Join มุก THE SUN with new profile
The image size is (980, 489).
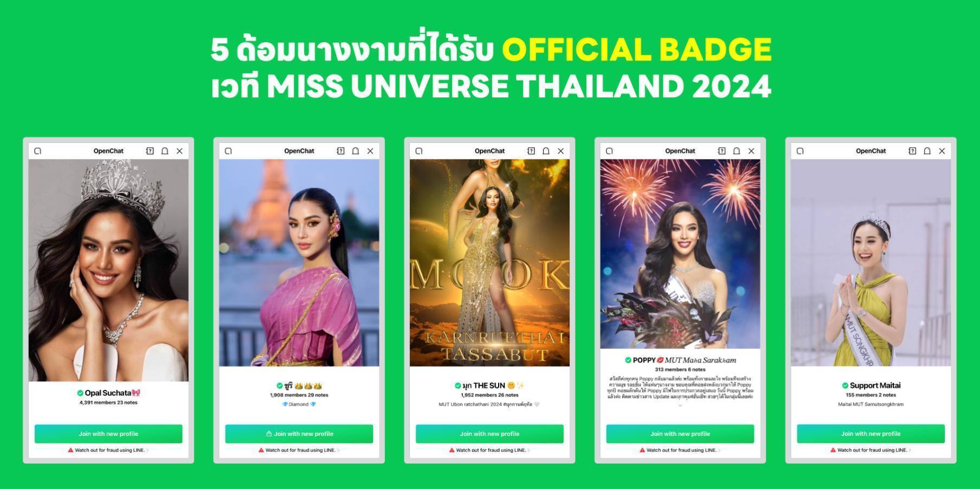pos(489,434)
